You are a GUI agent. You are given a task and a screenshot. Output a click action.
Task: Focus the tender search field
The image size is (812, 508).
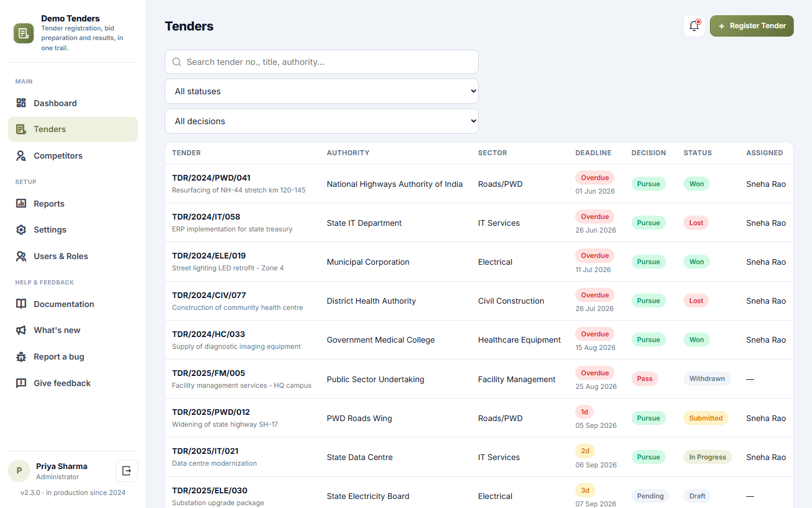point(321,62)
